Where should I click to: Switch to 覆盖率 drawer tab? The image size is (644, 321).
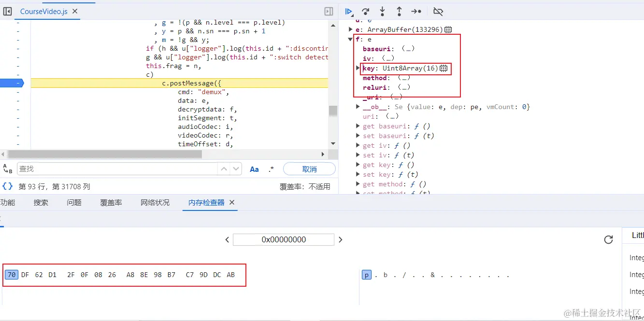point(111,203)
